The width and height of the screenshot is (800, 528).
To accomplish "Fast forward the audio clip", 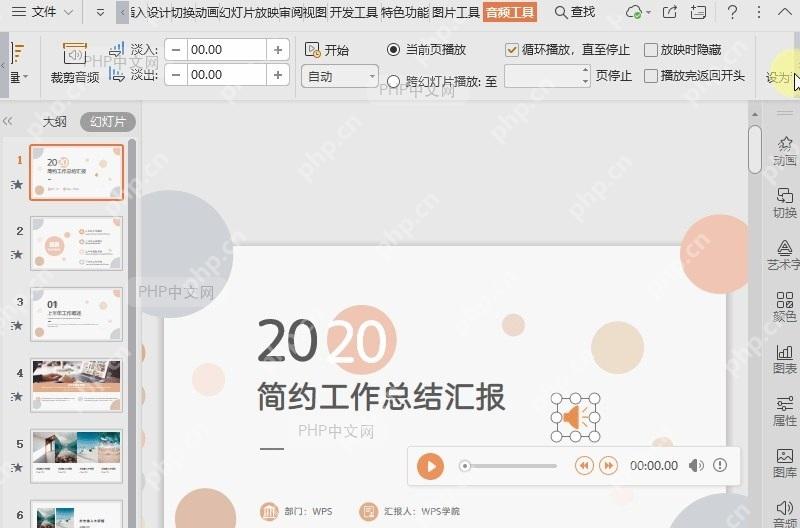I will point(608,466).
